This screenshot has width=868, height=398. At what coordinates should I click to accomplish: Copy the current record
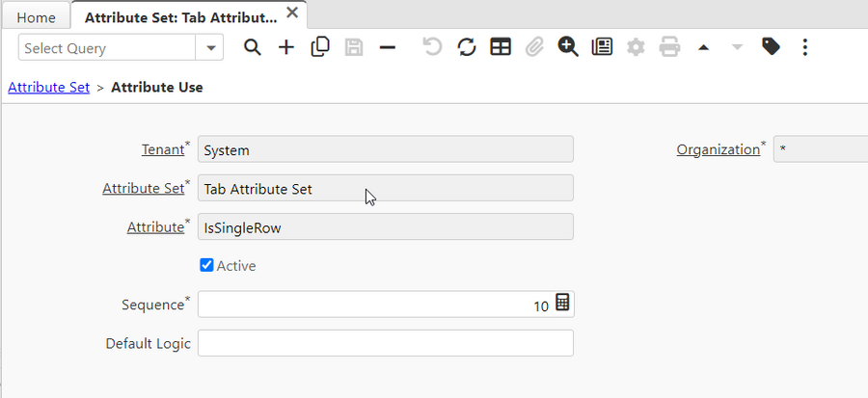point(320,47)
